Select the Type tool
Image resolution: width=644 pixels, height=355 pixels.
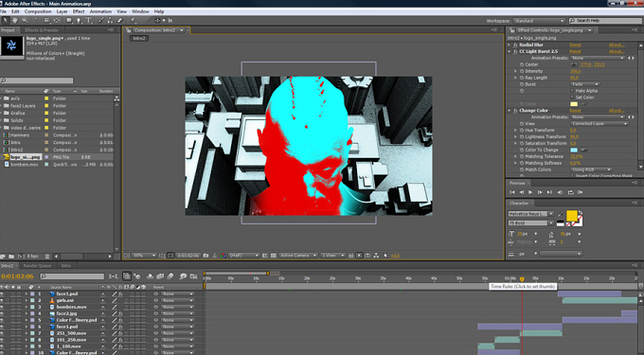pos(88,20)
